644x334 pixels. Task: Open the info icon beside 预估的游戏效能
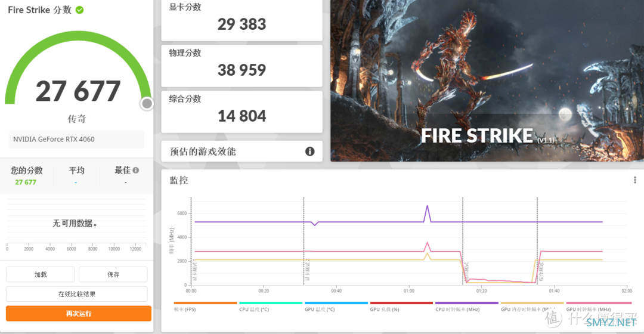309,151
